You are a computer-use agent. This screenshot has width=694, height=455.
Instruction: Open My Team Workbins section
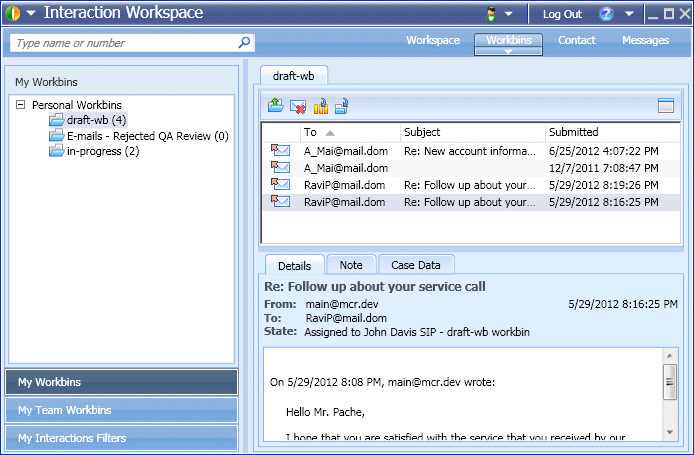click(122, 410)
